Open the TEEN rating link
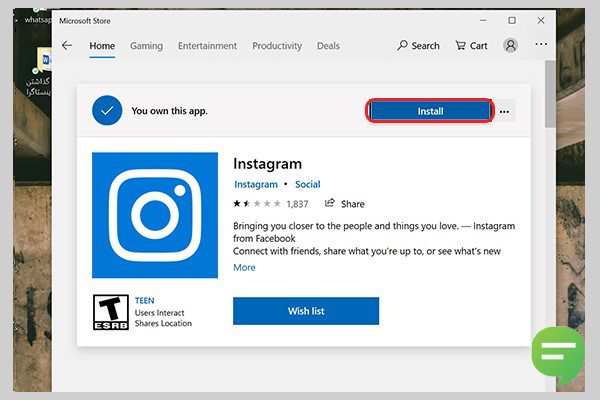 tap(145, 300)
